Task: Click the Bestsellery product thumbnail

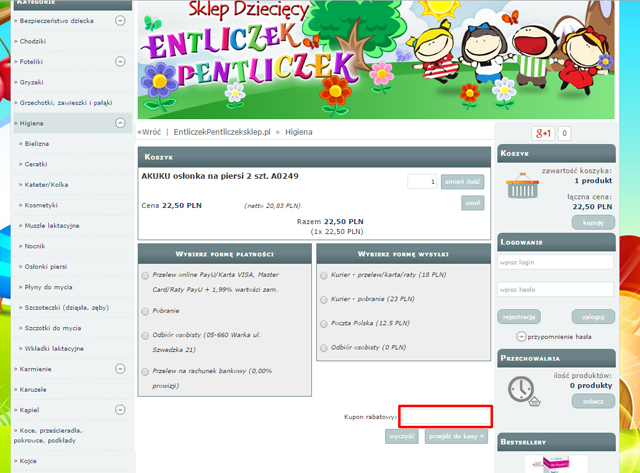Action: 556,465
